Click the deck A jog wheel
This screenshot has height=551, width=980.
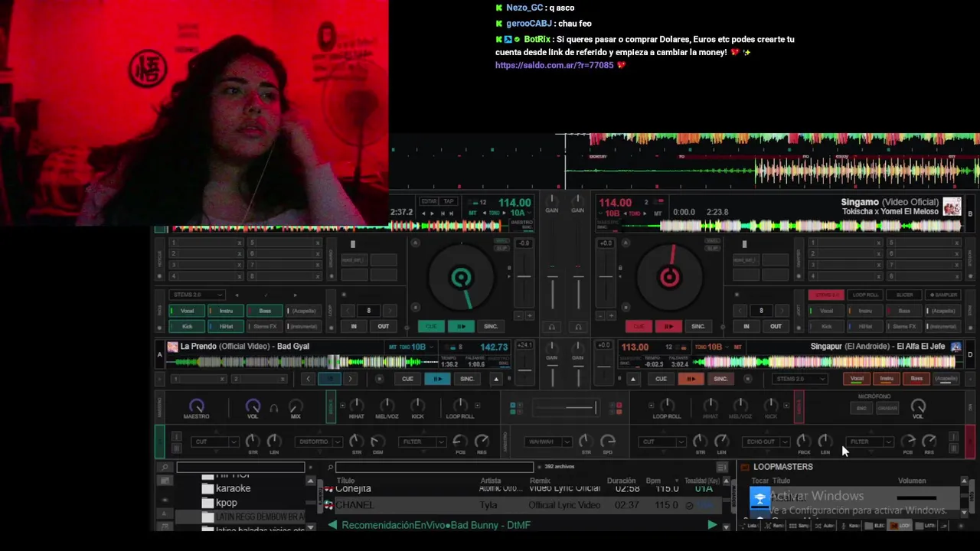(x=461, y=278)
